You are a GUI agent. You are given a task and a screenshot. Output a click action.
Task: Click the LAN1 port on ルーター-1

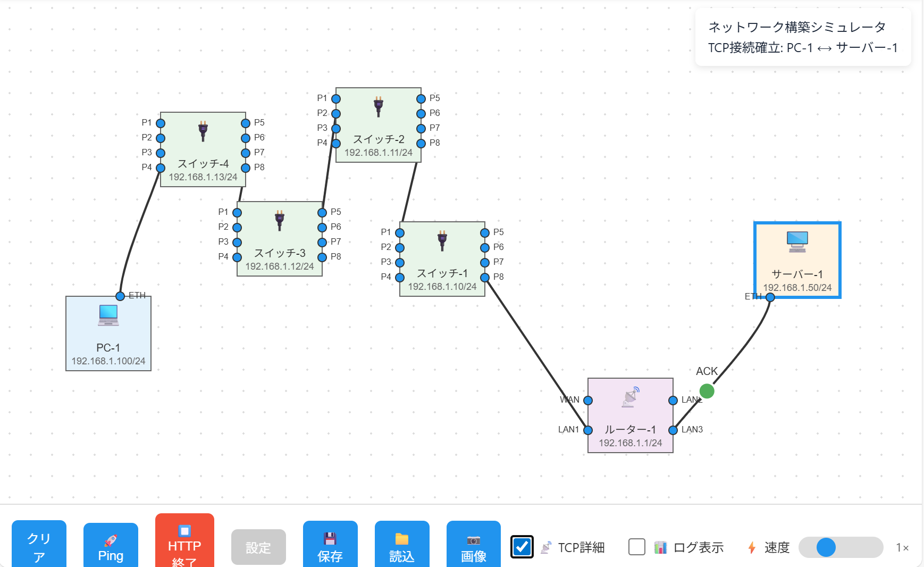(x=588, y=430)
